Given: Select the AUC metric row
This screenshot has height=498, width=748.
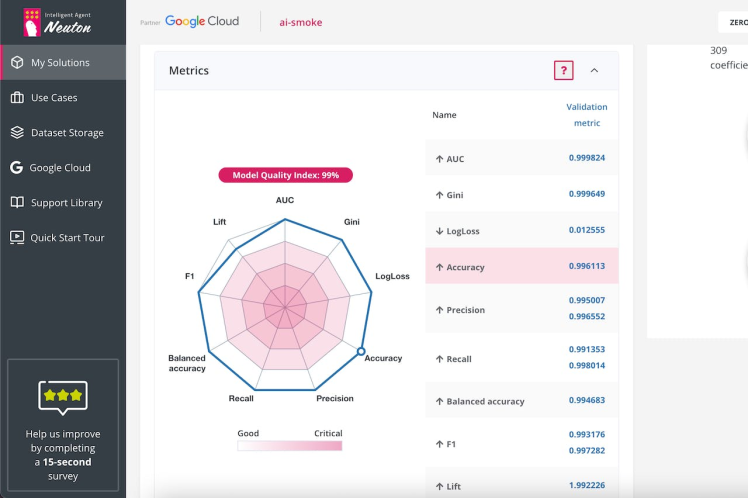Looking at the screenshot, I should [521, 158].
